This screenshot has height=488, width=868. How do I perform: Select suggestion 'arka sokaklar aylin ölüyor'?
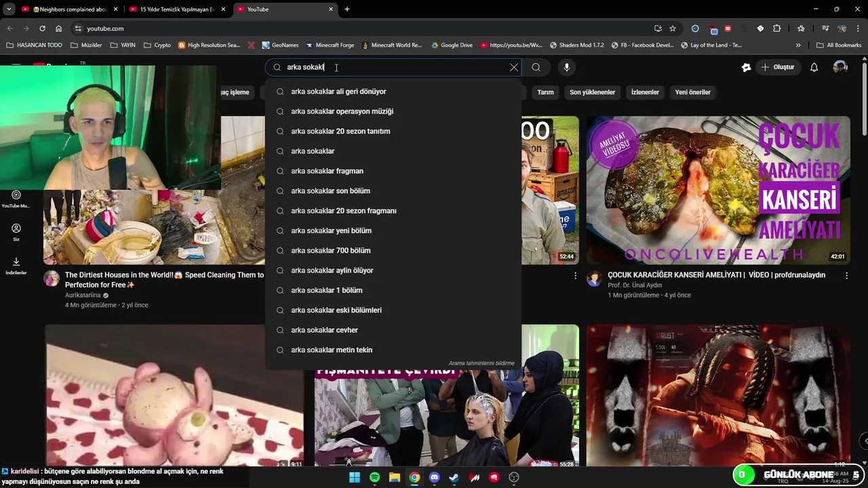tap(393, 270)
